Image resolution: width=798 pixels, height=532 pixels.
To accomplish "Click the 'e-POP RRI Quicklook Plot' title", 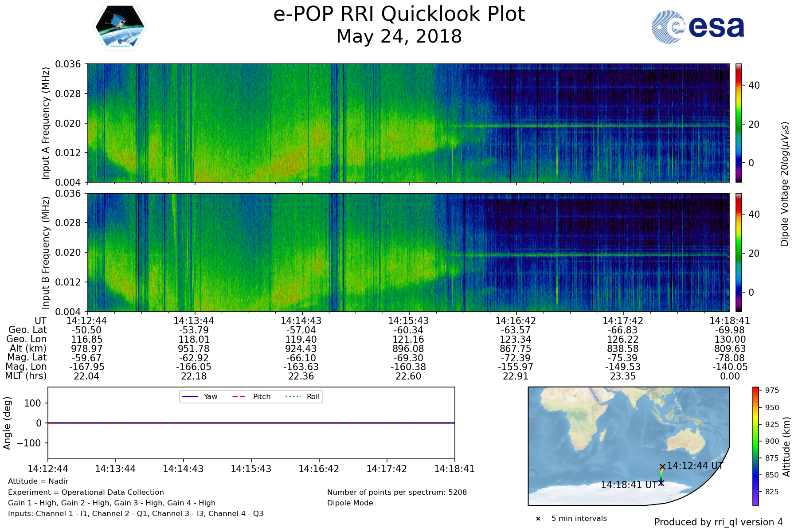I will 399,14.
